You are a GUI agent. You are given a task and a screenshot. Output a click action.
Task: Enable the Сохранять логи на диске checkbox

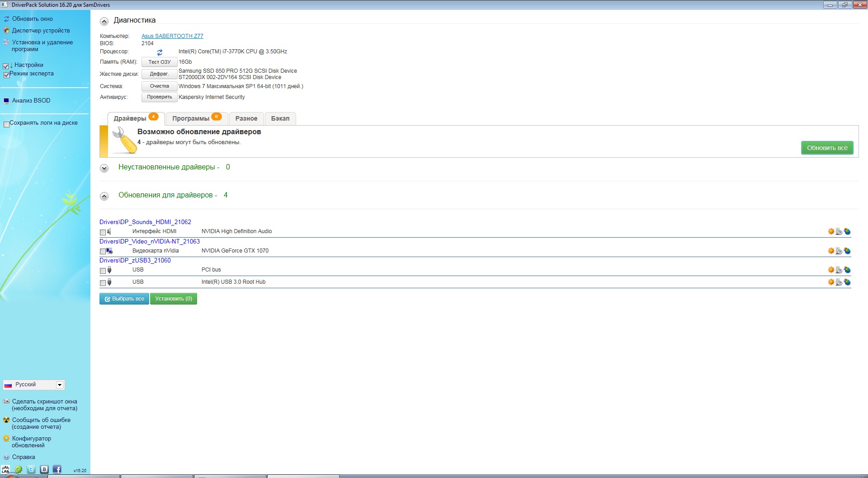pos(6,124)
